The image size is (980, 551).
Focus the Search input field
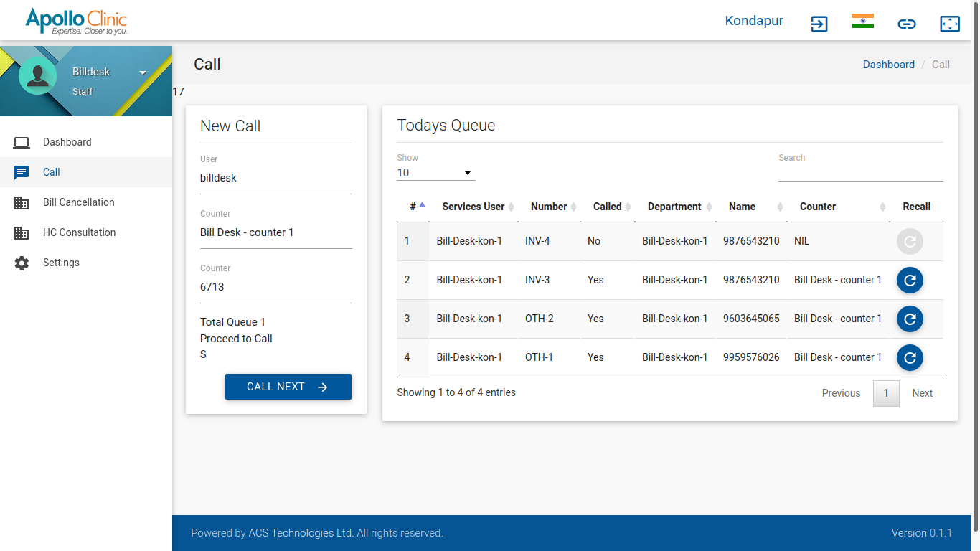point(861,173)
